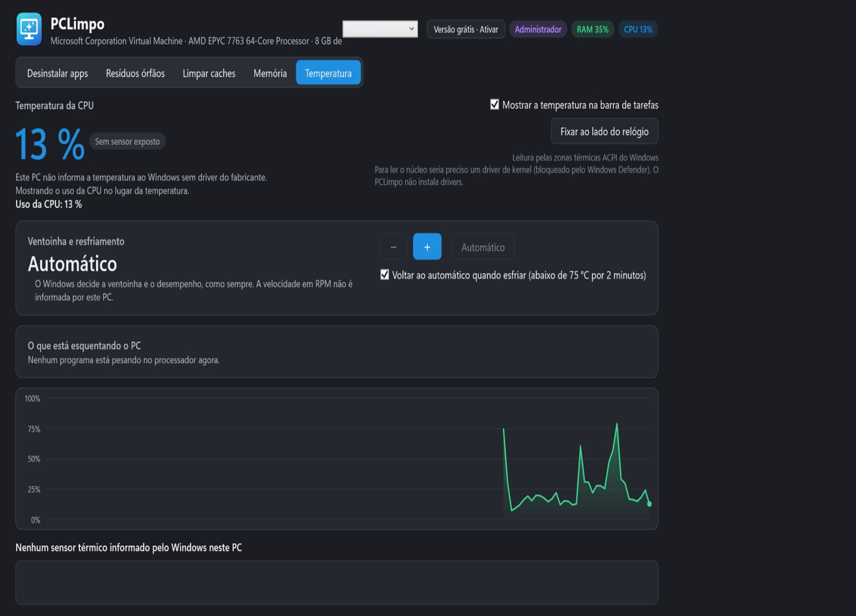This screenshot has height=616, width=856.
Task: Decrease fan level with the minus button
Action: click(x=393, y=247)
